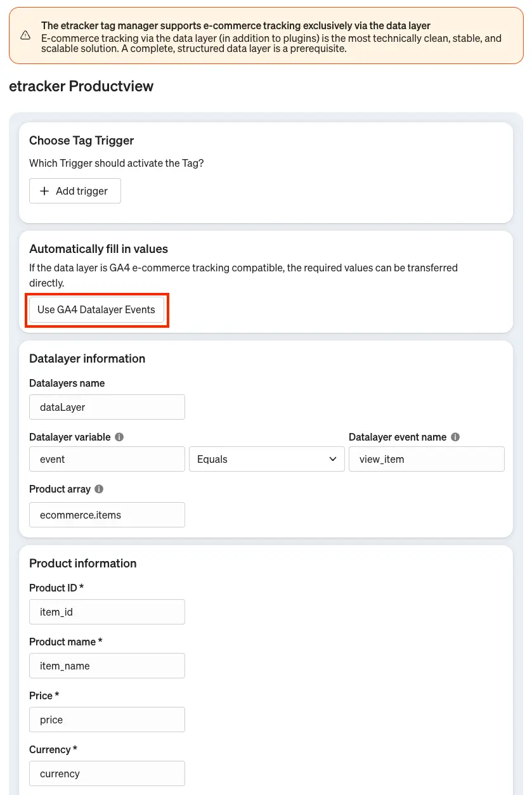Click the 'Automatically fill in values' title

coord(98,249)
